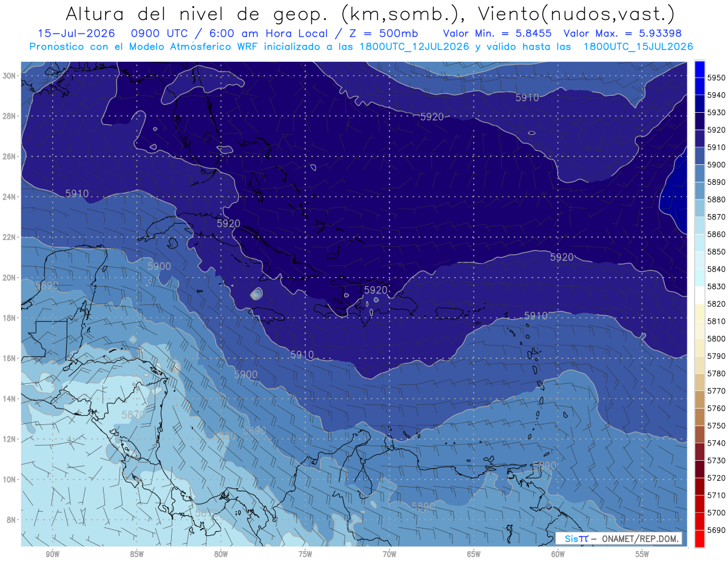This screenshot has width=728, height=562.
Task: Click the 55W longitude label
Action: pyautogui.click(x=642, y=554)
